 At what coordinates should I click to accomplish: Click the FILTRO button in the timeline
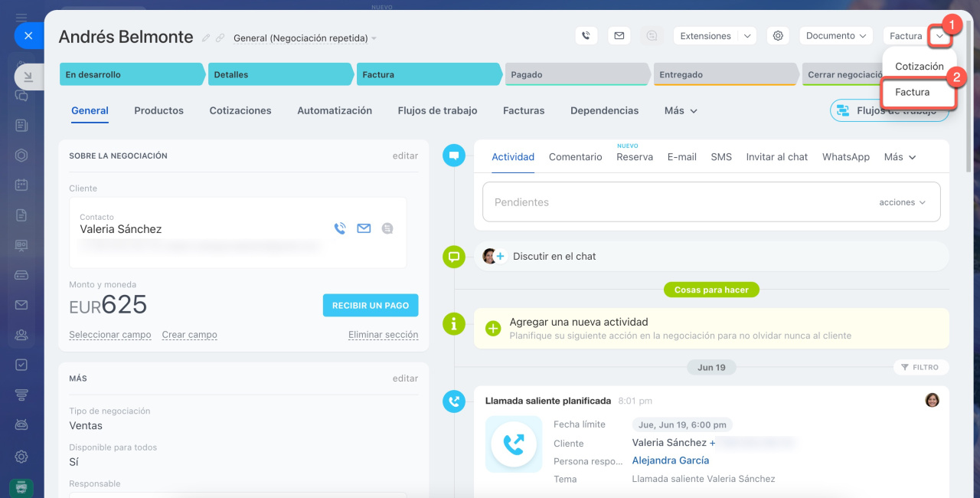(920, 368)
